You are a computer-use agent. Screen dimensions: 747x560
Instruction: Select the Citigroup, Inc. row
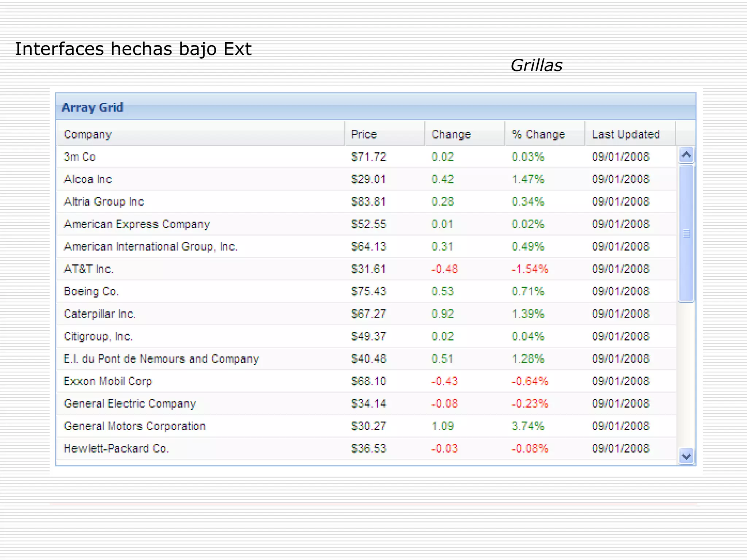367,336
